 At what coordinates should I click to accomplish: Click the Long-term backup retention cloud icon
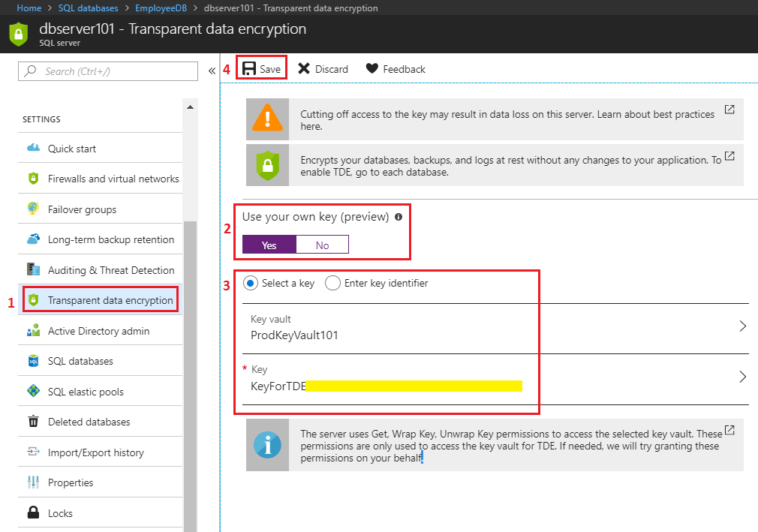[x=33, y=239]
